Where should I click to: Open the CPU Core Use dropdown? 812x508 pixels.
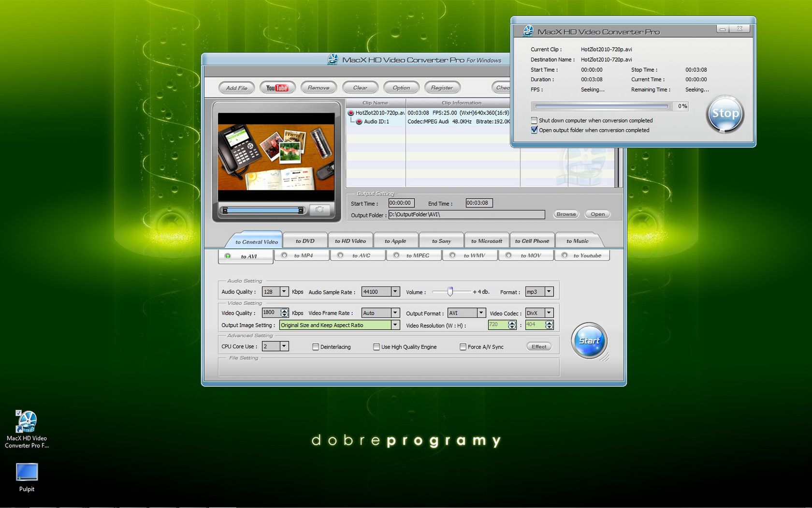click(284, 346)
